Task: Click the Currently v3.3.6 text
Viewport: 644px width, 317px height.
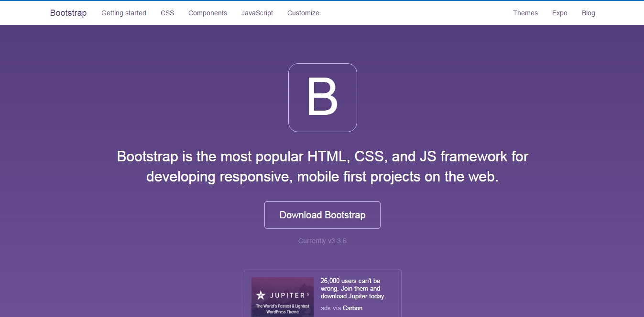Action: [322, 241]
